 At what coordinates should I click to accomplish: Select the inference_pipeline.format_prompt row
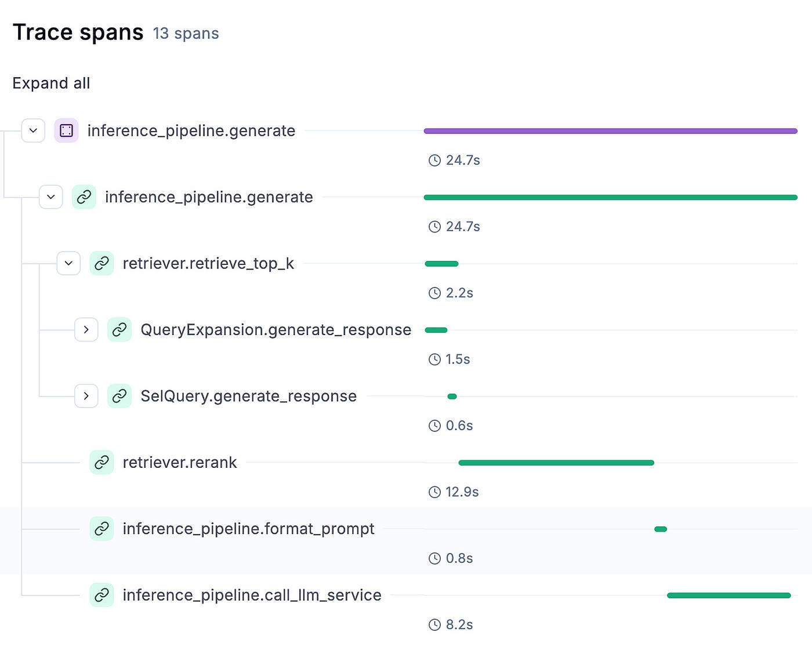406,541
